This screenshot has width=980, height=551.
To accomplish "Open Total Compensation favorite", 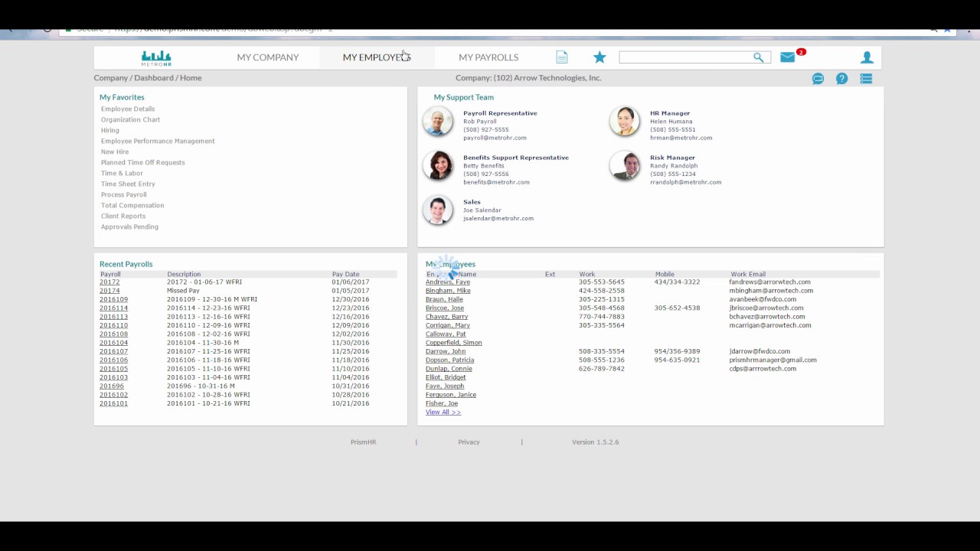I will [132, 205].
